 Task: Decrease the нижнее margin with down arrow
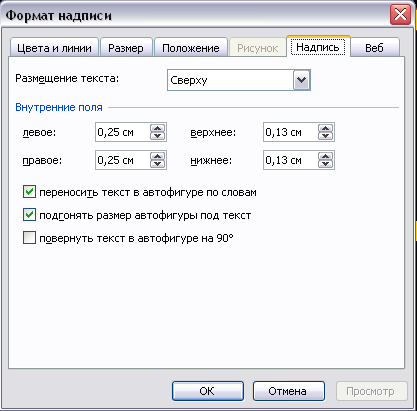[325, 164]
